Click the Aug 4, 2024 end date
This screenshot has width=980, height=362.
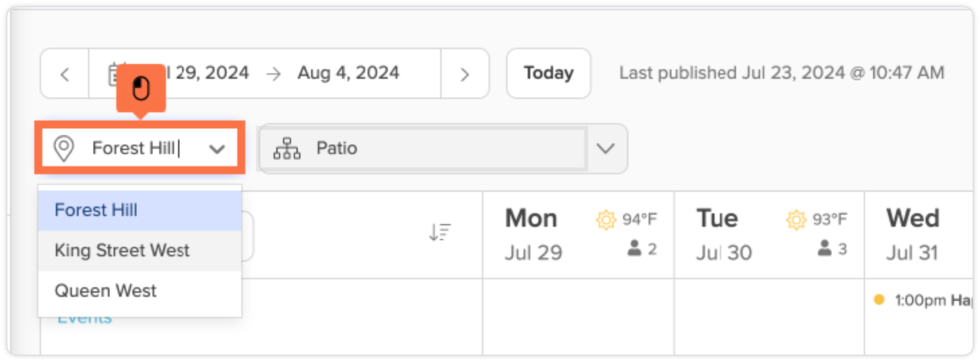pos(348,73)
